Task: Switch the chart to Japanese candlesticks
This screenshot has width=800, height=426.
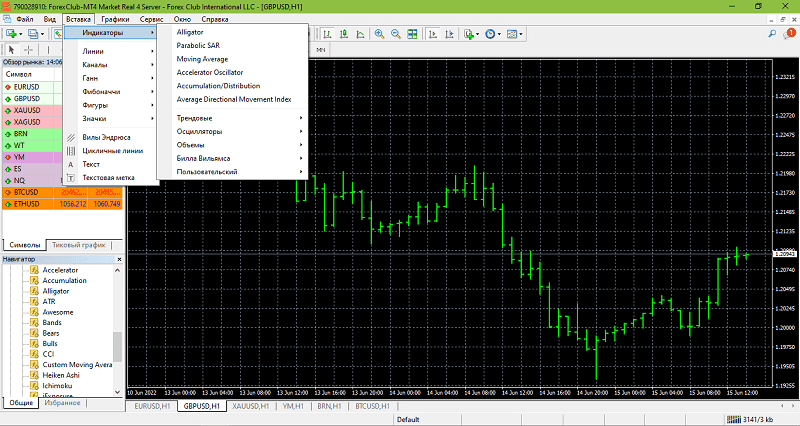Action: 344,34
